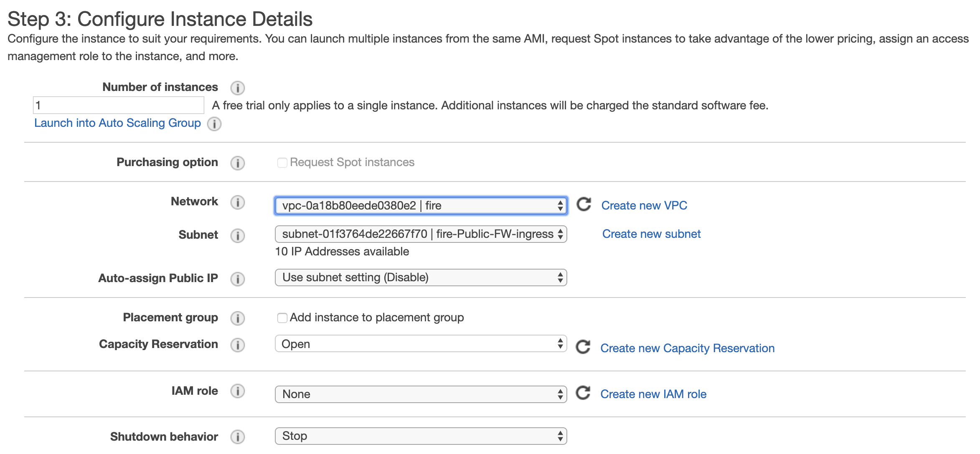The image size is (980, 454).
Task: Open the Shutdown behavior dropdown
Action: pos(420,436)
